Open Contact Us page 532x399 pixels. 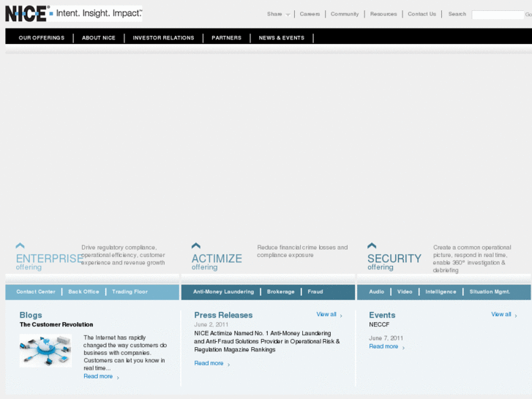(x=422, y=14)
